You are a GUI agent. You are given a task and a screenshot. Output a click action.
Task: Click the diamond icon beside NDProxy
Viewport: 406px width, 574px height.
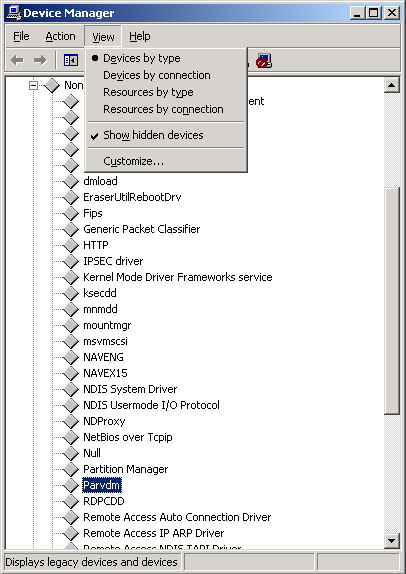pos(71,421)
